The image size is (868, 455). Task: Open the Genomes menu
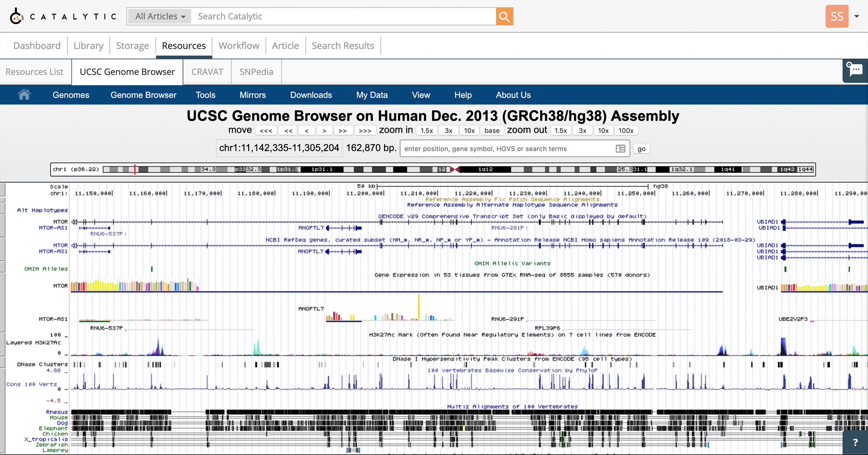click(x=71, y=95)
